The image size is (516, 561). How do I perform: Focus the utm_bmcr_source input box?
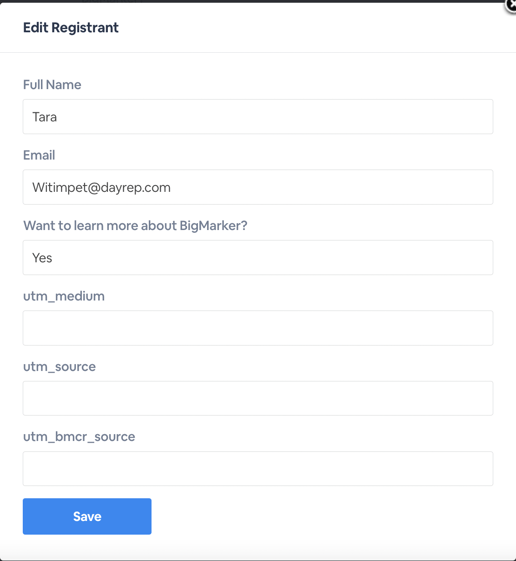tap(258, 468)
